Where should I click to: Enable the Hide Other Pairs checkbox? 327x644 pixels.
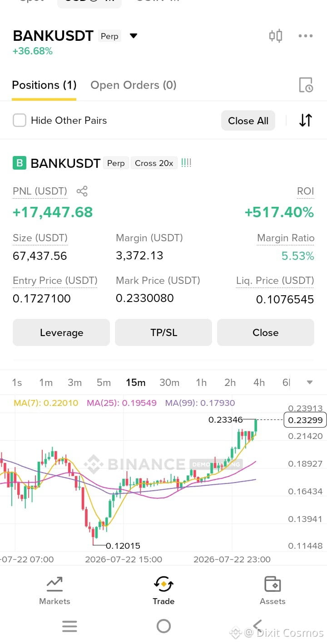pyautogui.click(x=20, y=120)
